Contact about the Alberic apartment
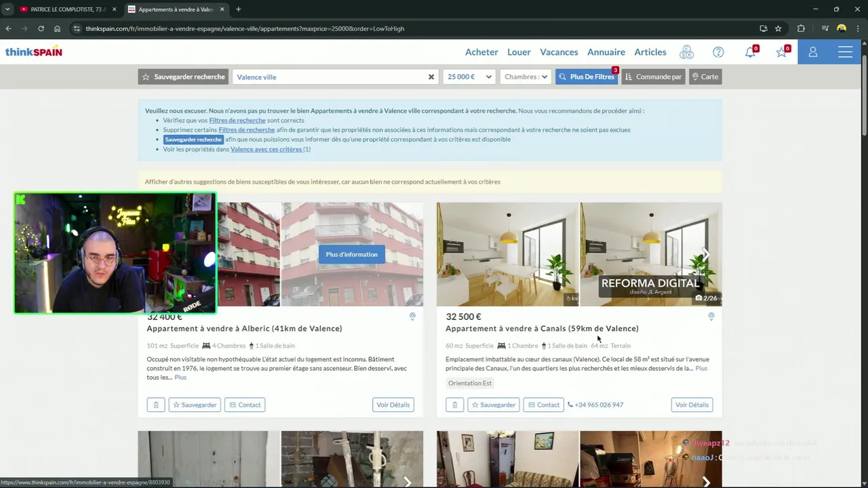The height and width of the screenshot is (488, 868). point(245,405)
